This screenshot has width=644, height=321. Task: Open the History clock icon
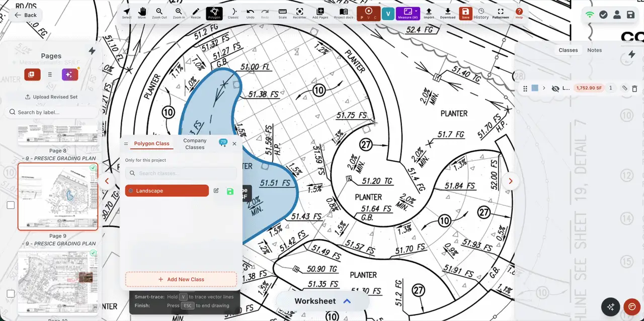(x=481, y=14)
